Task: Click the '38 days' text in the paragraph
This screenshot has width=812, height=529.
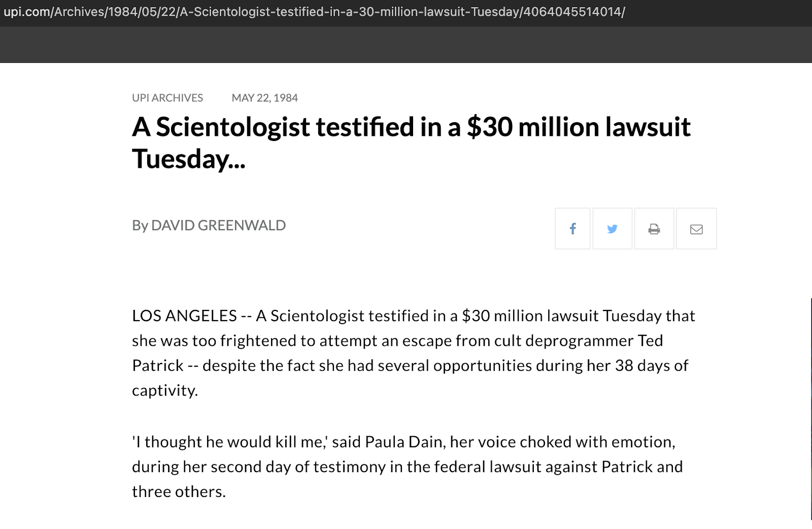Action: tap(642, 366)
